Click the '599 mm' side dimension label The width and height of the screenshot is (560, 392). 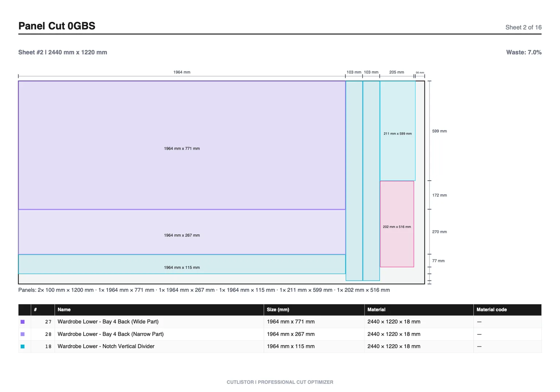[439, 131]
